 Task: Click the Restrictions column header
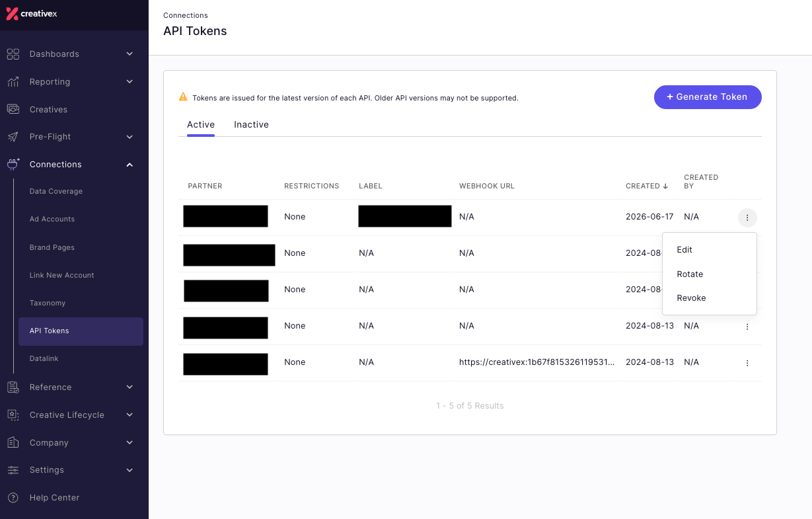(311, 186)
